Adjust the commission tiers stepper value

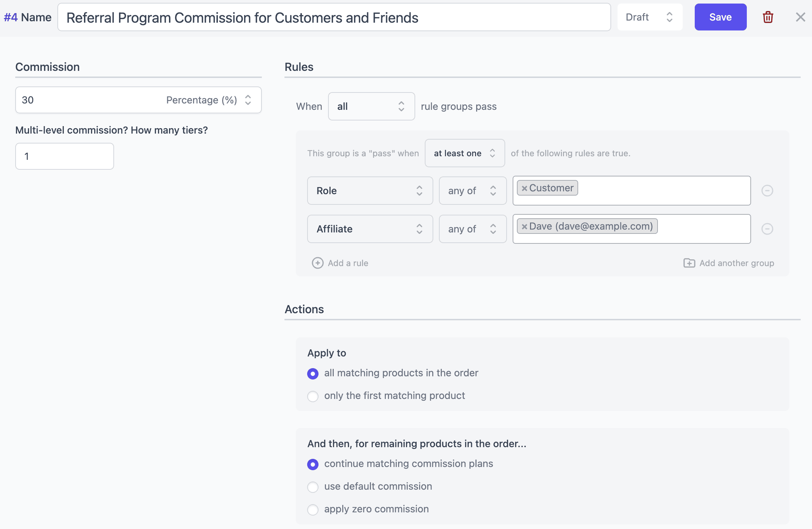tap(64, 156)
